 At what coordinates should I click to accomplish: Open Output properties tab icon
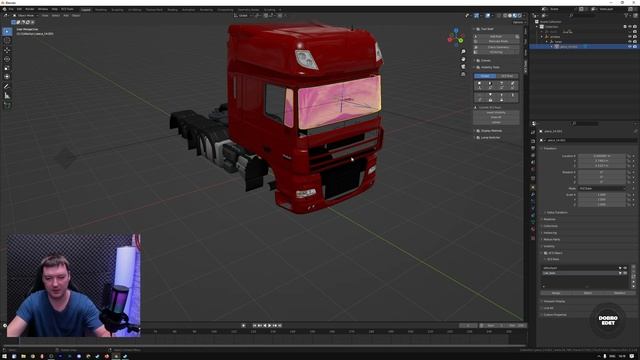[533, 148]
